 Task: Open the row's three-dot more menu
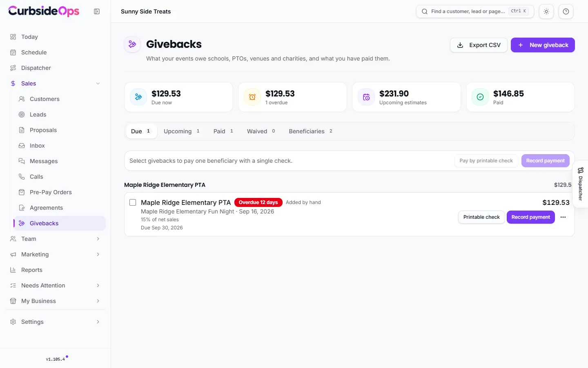tap(563, 217)
